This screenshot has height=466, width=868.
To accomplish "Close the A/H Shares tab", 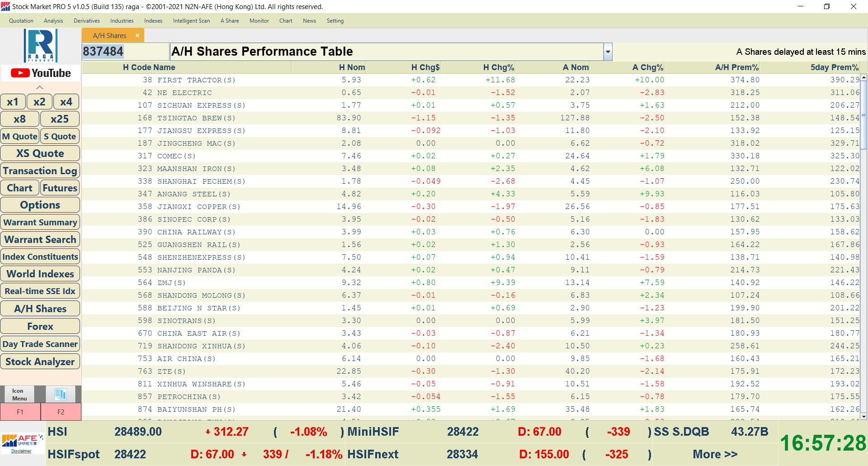I will pyautogui.click(x=137, y=36).
